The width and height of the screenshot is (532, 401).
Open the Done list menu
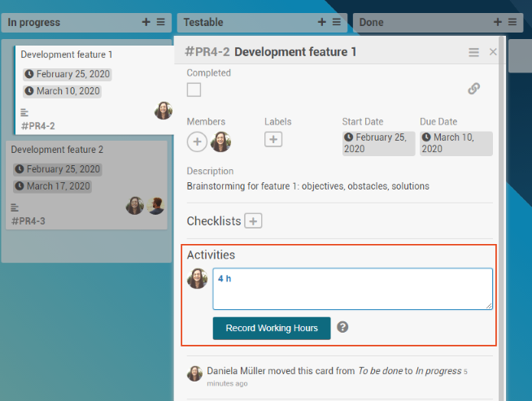(513, 22)
